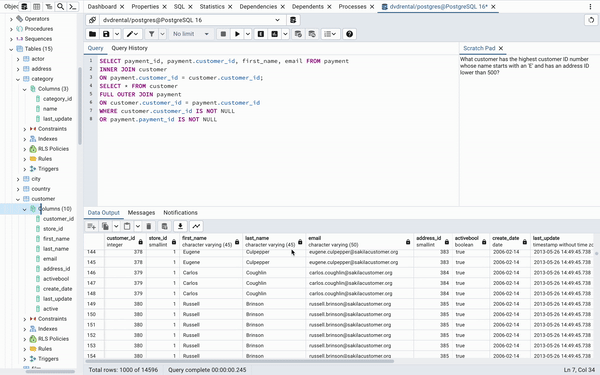Click the Explain Analyze icon
This screenshot has width=600, height=375.
274,34
